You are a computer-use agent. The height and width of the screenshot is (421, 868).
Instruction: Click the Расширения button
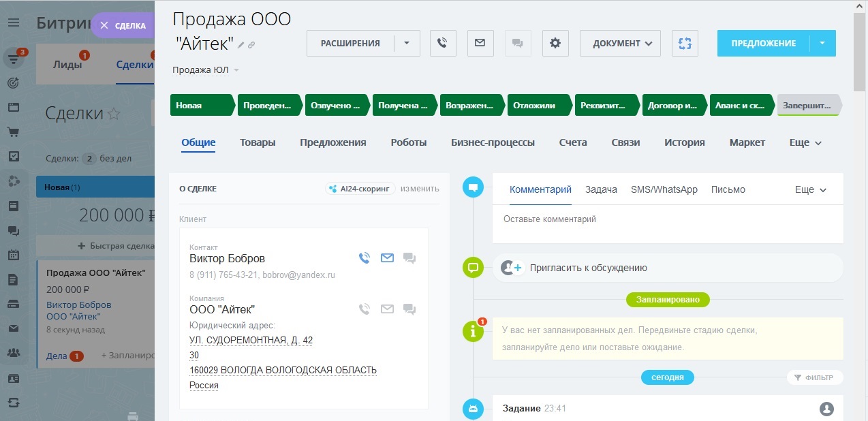click(350, 43)
